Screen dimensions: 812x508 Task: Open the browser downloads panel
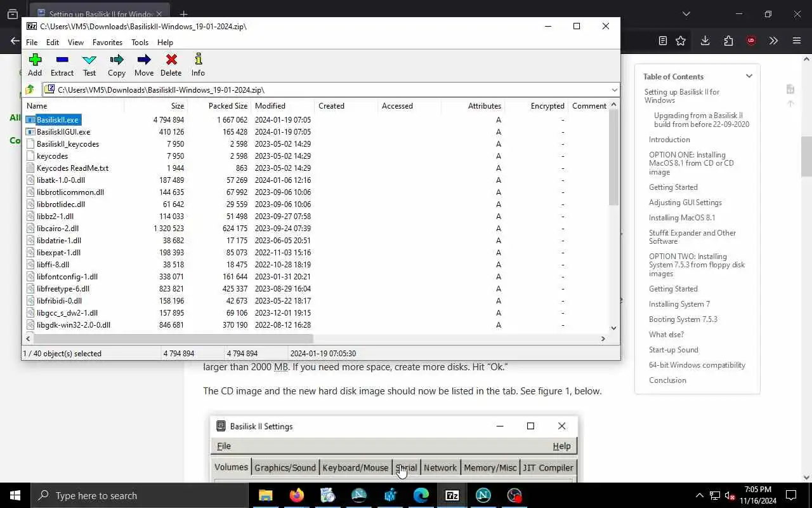pos(705,41)
